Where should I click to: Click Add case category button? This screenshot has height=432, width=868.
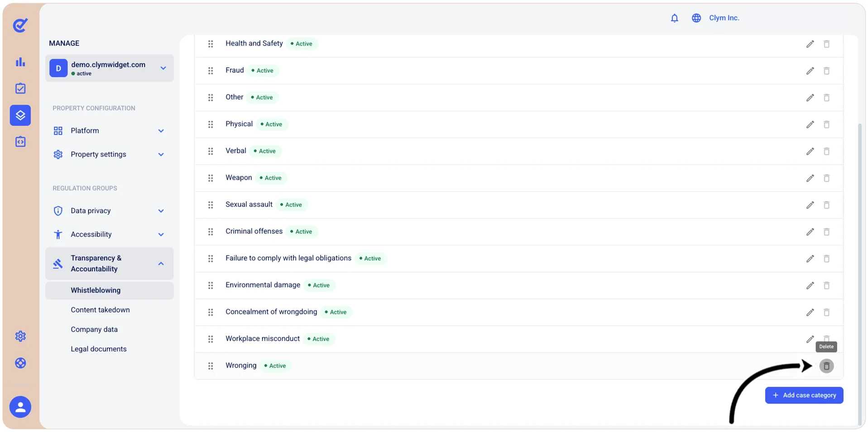point(804,395)
